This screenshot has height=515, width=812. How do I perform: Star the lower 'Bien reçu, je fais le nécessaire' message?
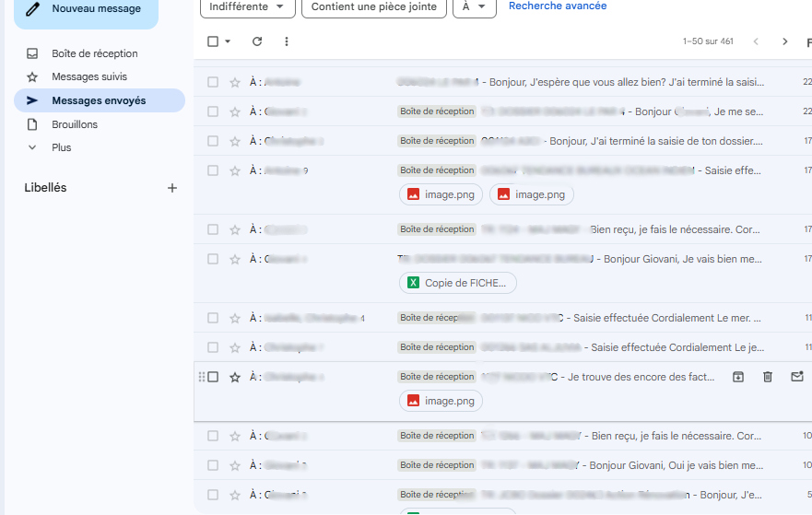tap(235, 437)
